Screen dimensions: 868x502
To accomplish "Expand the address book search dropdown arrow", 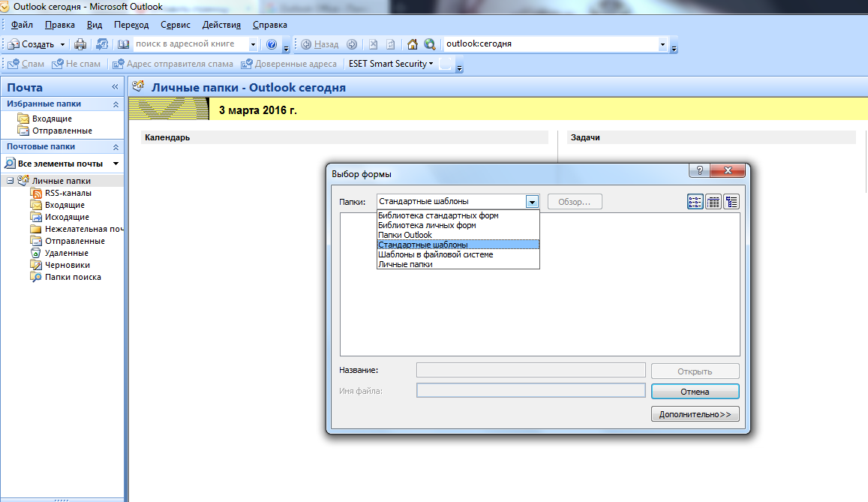I will click(253, 44).
